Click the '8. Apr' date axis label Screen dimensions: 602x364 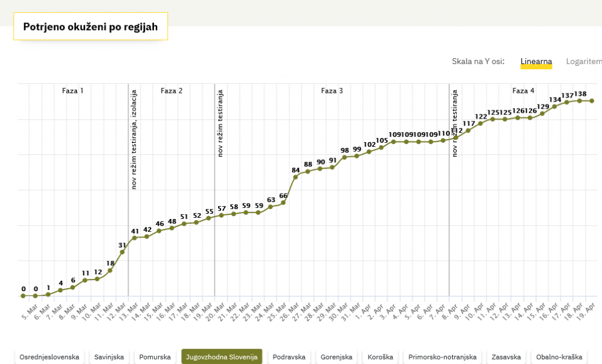(450, 311)
